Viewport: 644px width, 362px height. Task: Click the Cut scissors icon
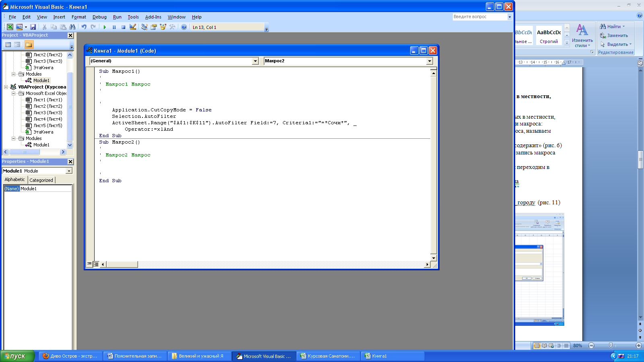click(45, 27)
